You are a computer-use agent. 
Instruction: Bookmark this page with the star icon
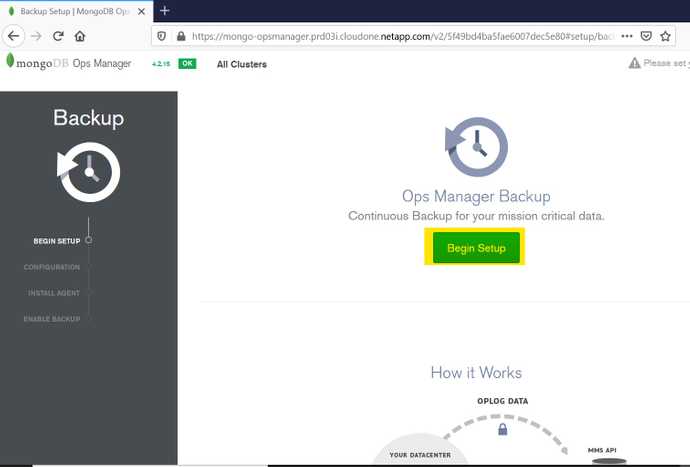pyautogui.click(x=665, y=36)
